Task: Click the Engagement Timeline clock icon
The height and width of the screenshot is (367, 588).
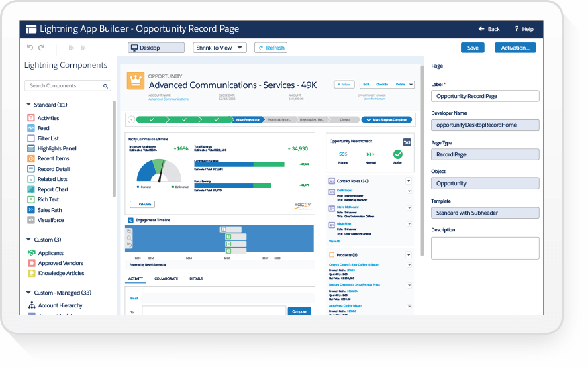Action: tap(130, 221)
